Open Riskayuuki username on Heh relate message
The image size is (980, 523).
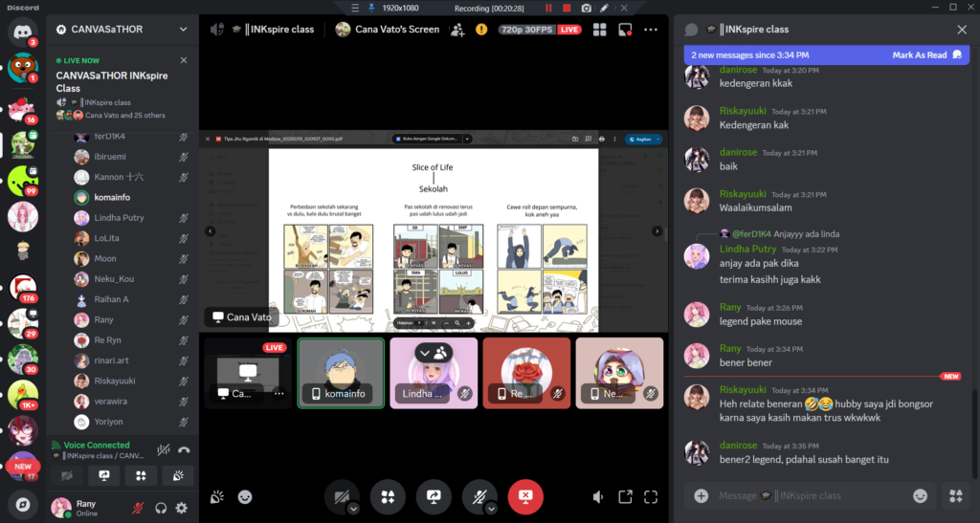coord(743,390)
